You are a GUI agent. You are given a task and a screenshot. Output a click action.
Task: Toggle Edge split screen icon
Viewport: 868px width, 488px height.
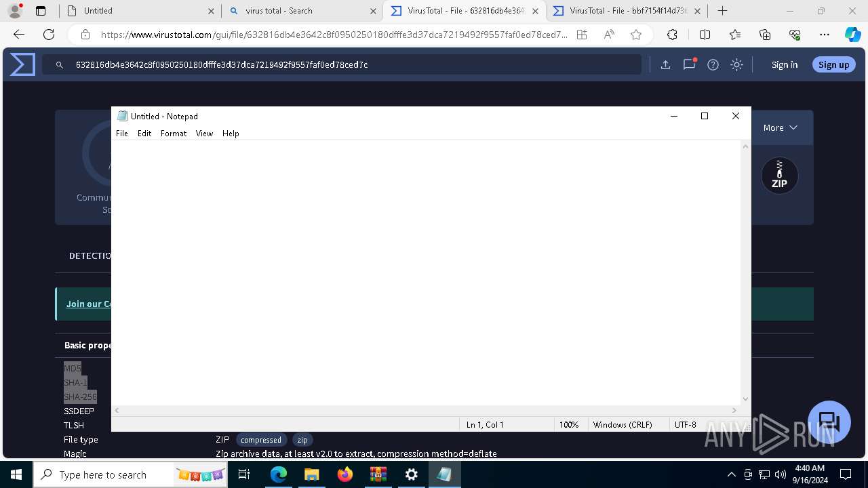pos(705,35)
